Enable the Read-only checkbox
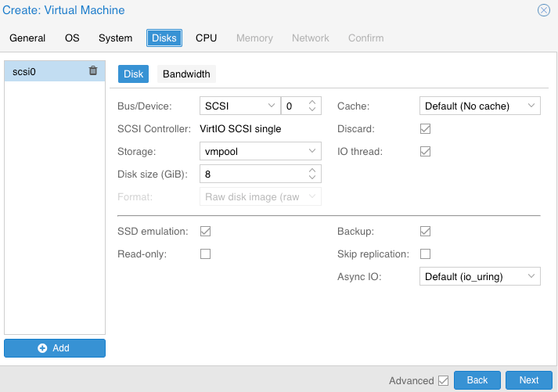The width and height of the screenshot is (558, 392). tap(205, 254)
